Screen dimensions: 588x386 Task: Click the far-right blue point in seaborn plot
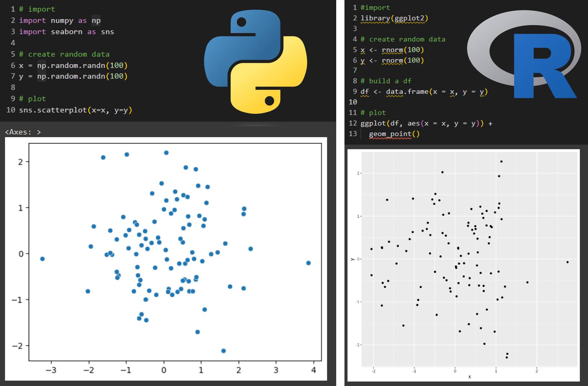[x=308, y=263]
